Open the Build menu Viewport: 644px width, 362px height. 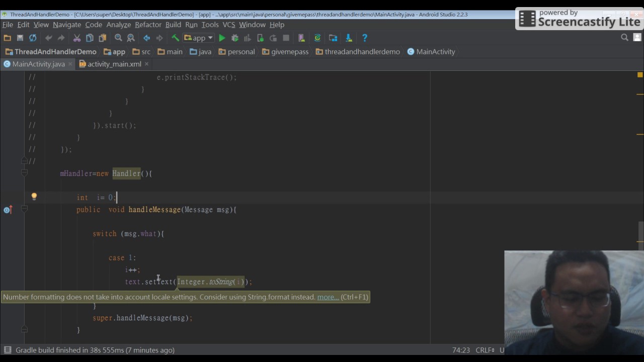click(x=173, y=25)
